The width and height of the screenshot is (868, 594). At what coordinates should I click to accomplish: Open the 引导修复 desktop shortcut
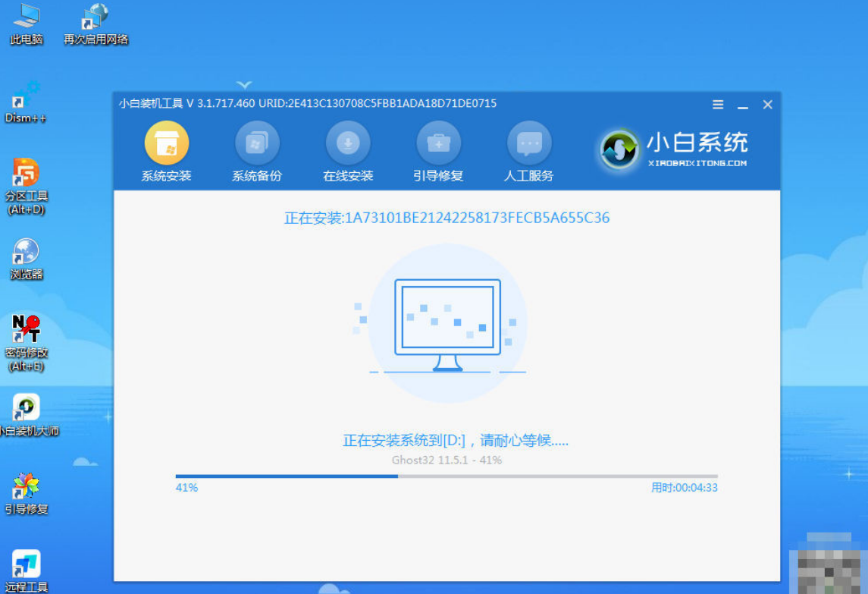pyautogui.click(x=26, y=494)
